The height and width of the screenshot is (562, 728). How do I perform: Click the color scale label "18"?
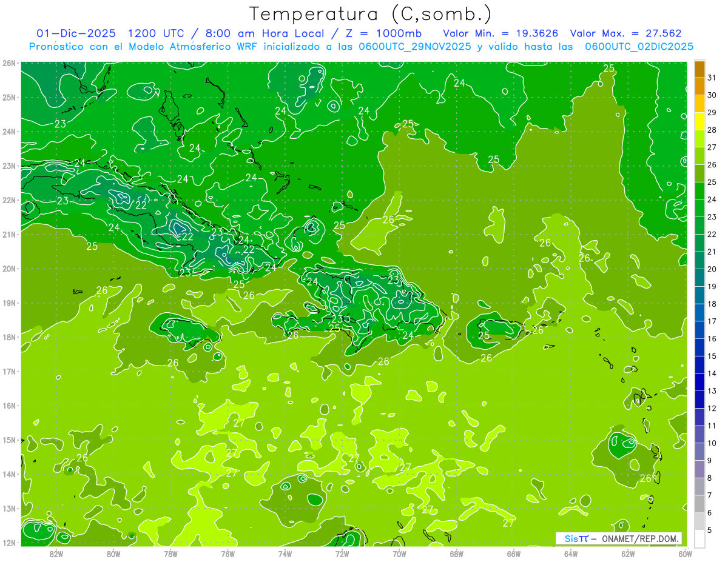[x=712, y=304]
